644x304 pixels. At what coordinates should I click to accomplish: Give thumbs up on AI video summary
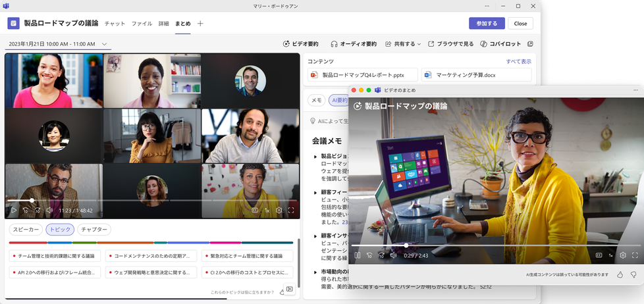point(620,274)
